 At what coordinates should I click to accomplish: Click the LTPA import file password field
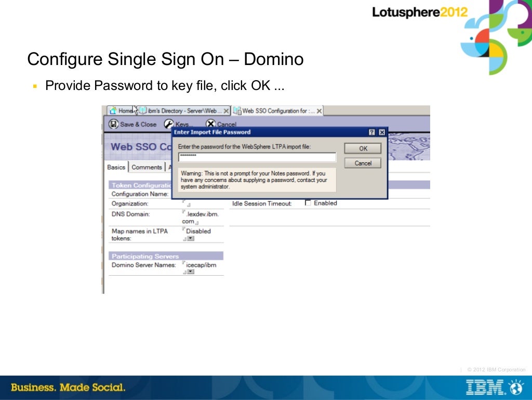(257, 157)
